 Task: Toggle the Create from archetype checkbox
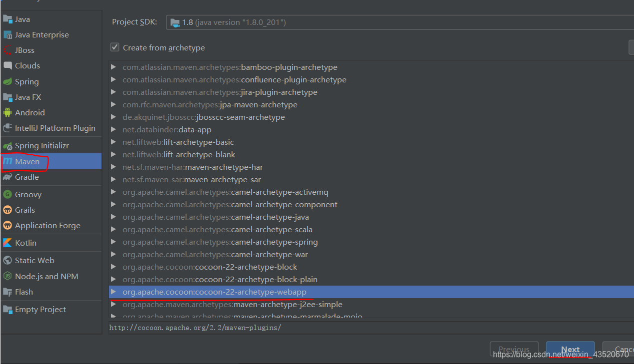[115, 47]
